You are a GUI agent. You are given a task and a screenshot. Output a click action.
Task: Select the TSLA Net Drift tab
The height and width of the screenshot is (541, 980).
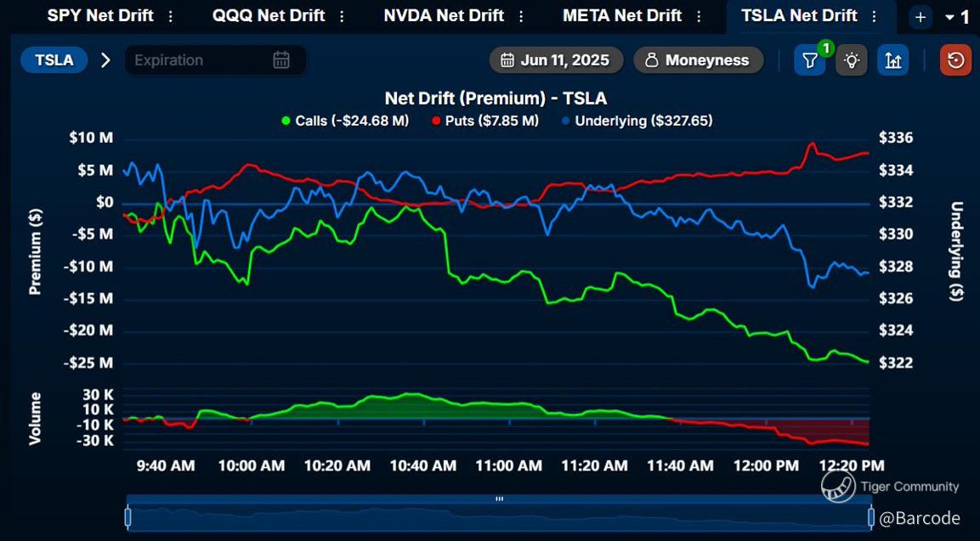click(799, 15)
